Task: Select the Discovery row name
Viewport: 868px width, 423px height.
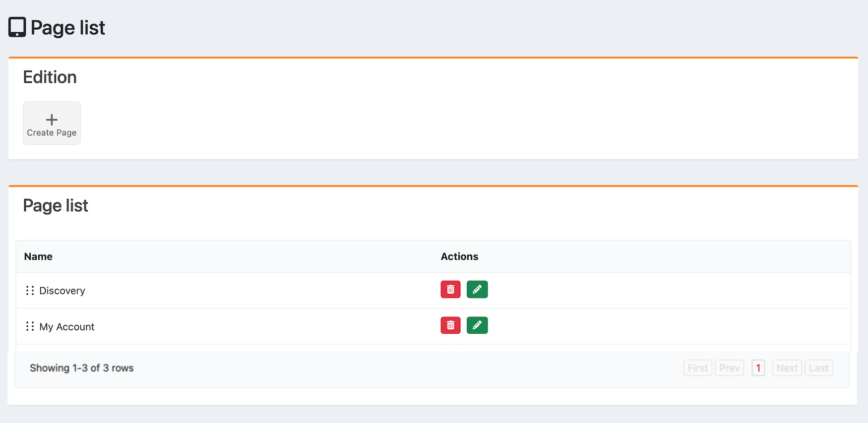Action: pos(62,291)
